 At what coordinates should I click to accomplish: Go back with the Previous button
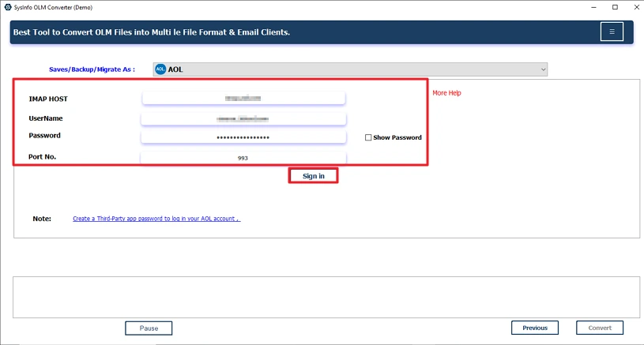coord(535,328)
